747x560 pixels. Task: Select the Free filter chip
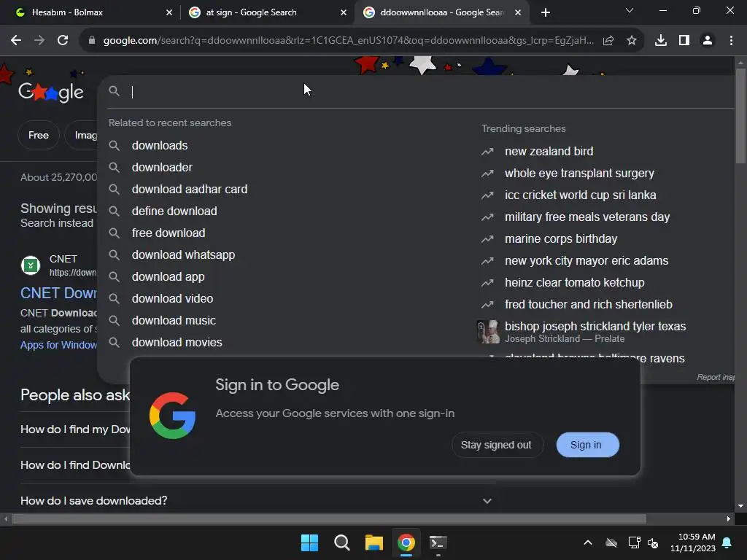click(39, 135)
